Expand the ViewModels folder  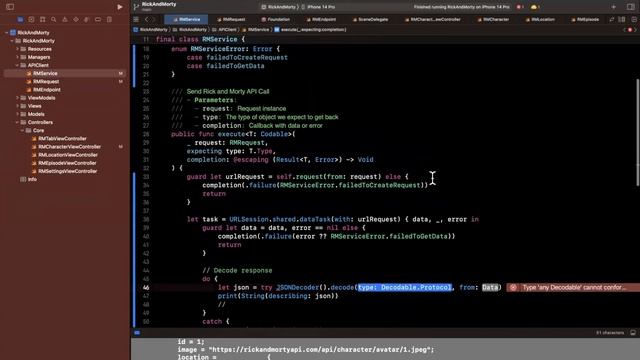(x=17, y=98)
